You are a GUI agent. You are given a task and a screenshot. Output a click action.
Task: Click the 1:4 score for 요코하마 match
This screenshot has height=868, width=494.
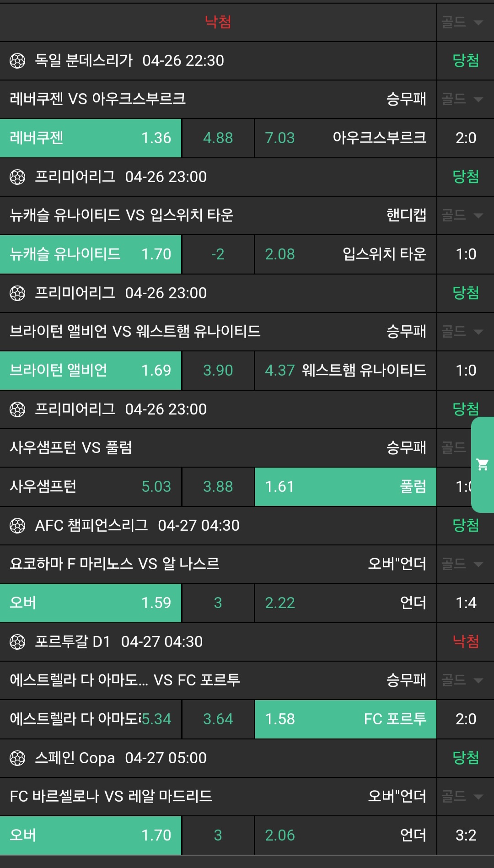(466, 603)
